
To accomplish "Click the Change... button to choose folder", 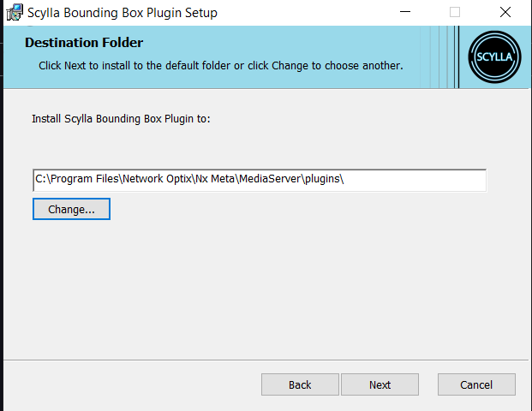I will (71, 209).
